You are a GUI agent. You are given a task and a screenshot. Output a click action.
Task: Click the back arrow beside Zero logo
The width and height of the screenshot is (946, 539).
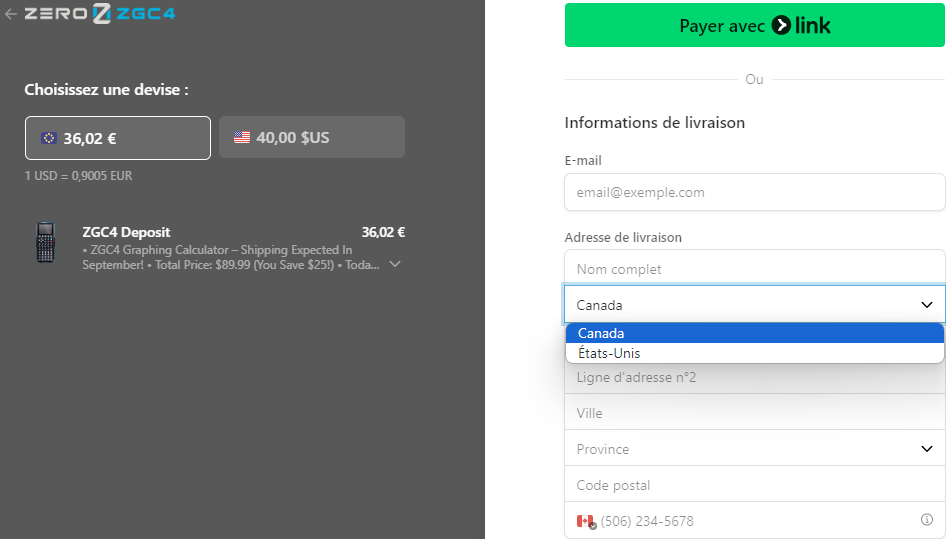coord(11,14)
